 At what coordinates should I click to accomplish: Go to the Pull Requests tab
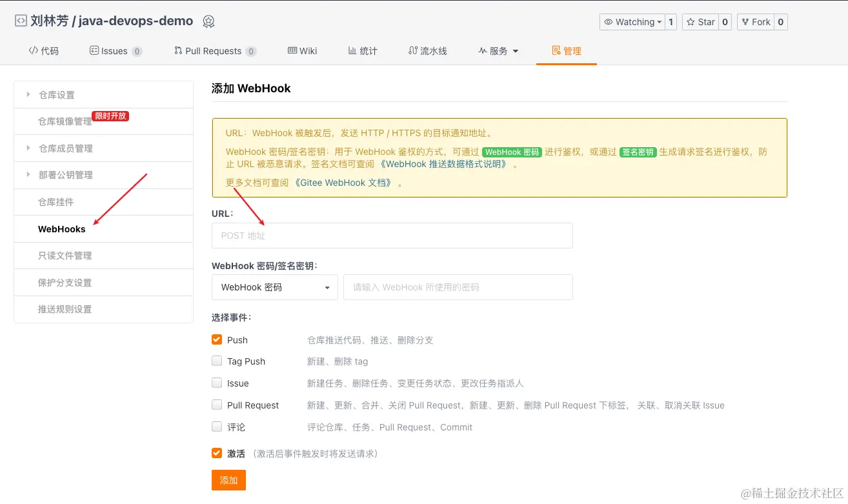[x=216, y=51]
